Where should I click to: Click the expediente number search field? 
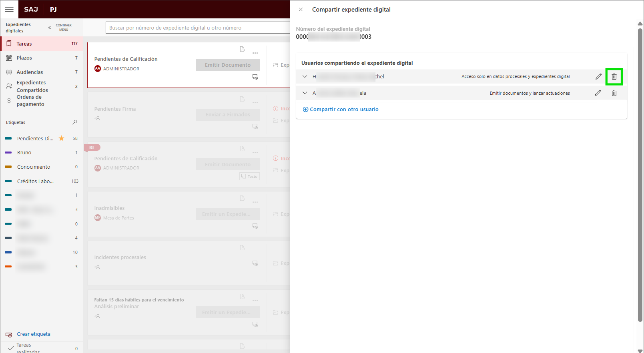[x=198, y=28]
